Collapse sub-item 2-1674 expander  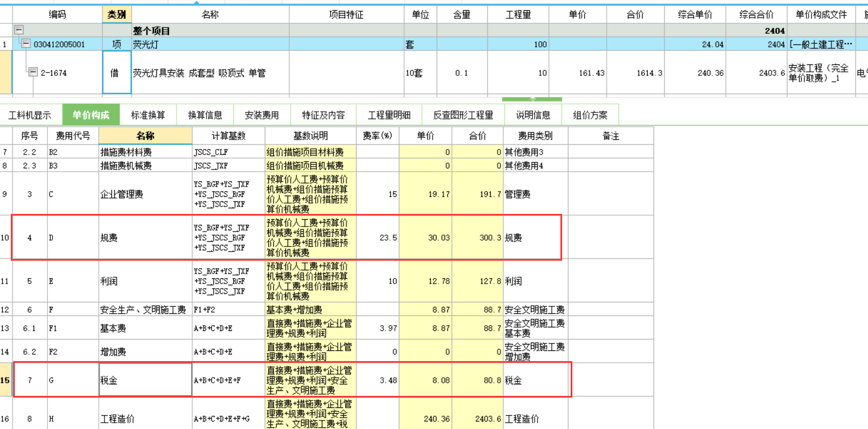pyautogui.click(x=33, y=72)
